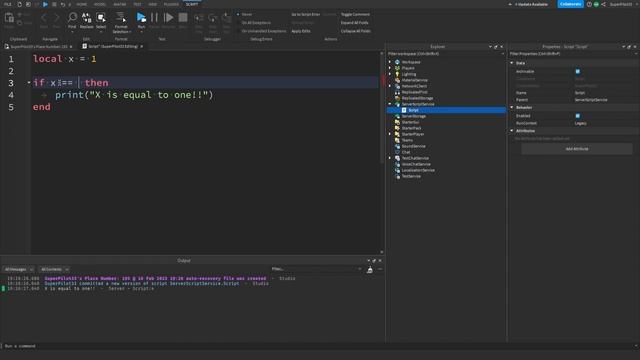Expand the StarterPlayer tree node
The width and height of the screenshot is (640, 360).
(390, 134)
